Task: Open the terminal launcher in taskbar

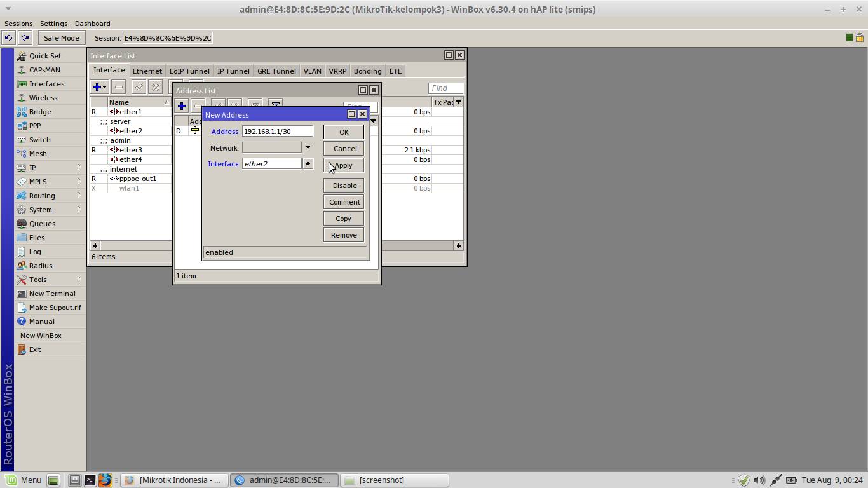Action: [x=90, y=480]
